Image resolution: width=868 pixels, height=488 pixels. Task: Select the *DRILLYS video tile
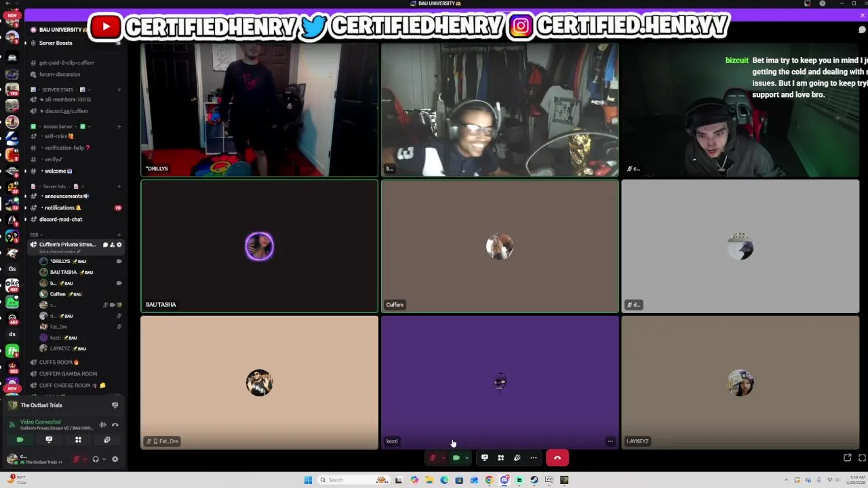click(x=259, y=109)
